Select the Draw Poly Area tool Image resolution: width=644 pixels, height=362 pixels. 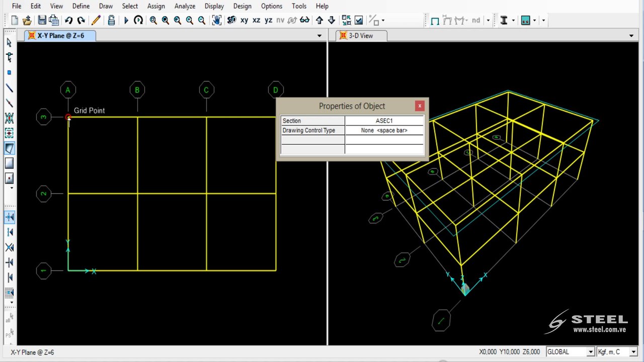click(9, 148)
